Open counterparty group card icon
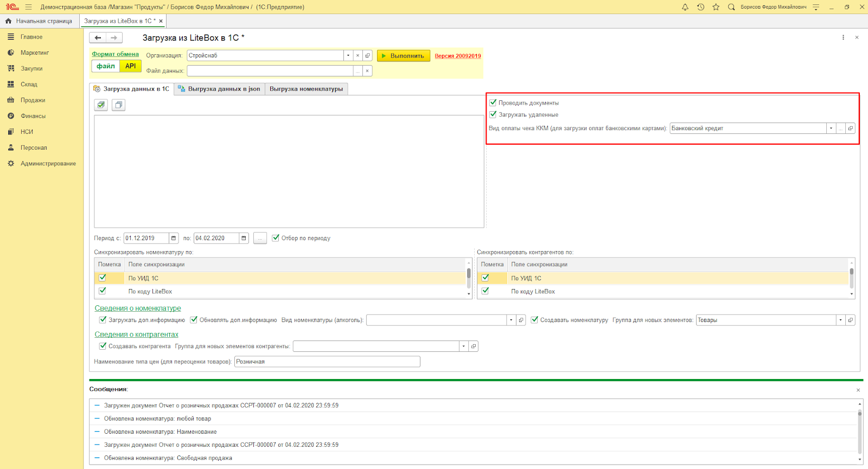Image resolution: width=868 pixels, height=469 pixels. pyautogui.click(x=473, y=346)
